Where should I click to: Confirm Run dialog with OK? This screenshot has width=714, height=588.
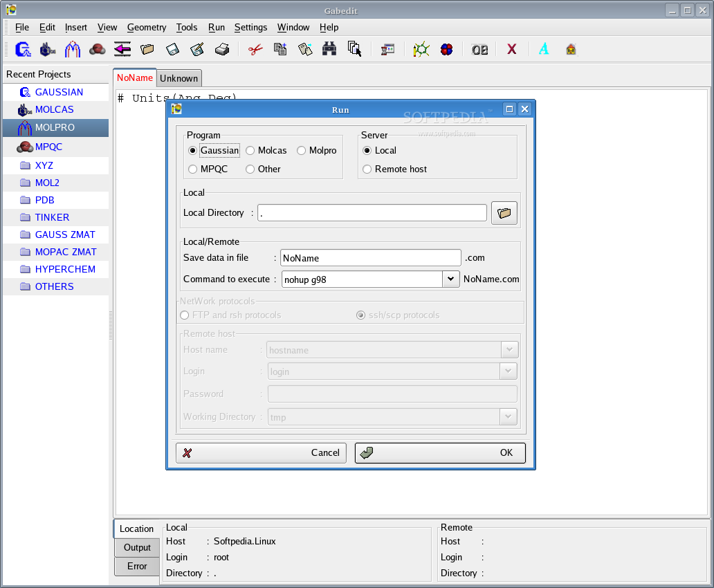click(440, 452)
